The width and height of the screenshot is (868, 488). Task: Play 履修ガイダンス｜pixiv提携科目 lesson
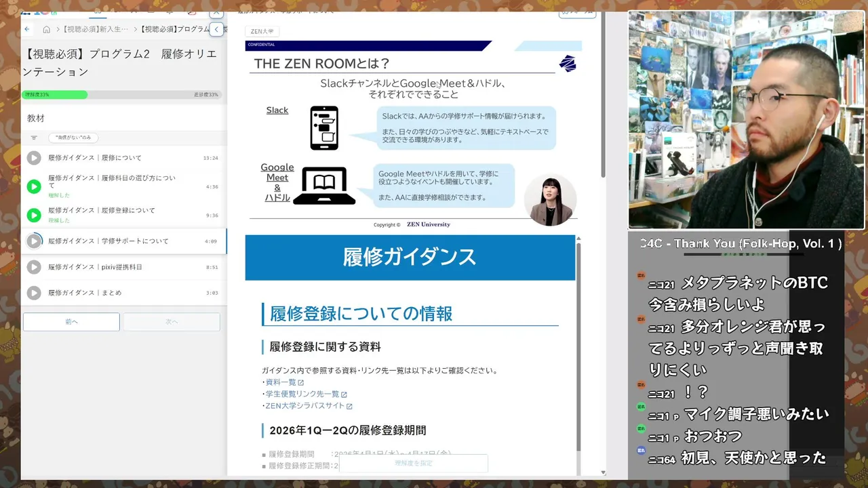click(34, 267)
